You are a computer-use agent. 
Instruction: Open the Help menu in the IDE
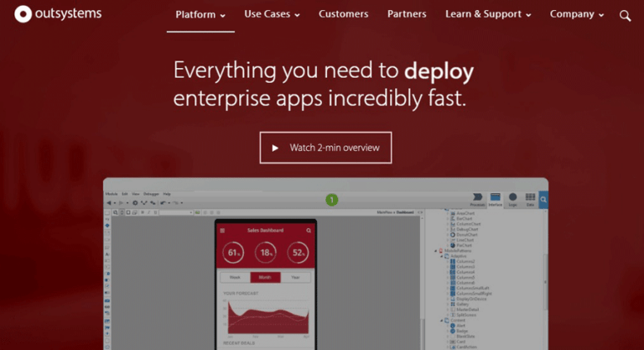(x=167, y=194)
